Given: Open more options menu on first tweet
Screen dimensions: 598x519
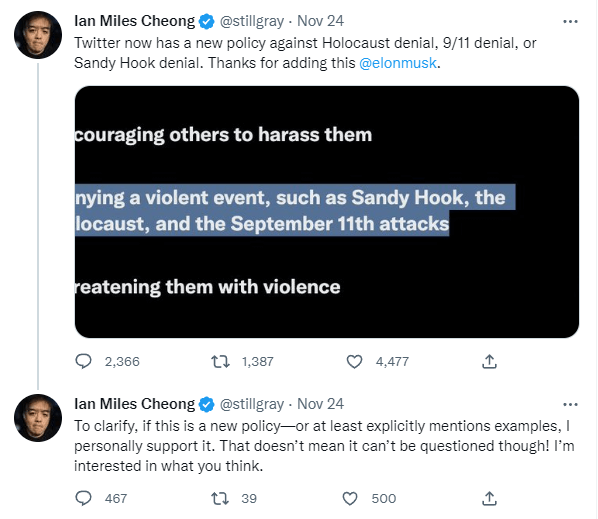Looking at the screenshot, I should point(570,21).
